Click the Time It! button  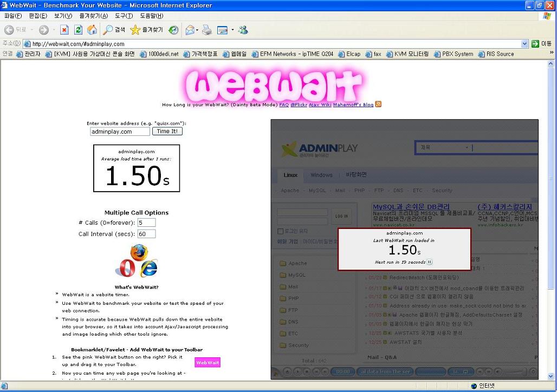(167, 132)
